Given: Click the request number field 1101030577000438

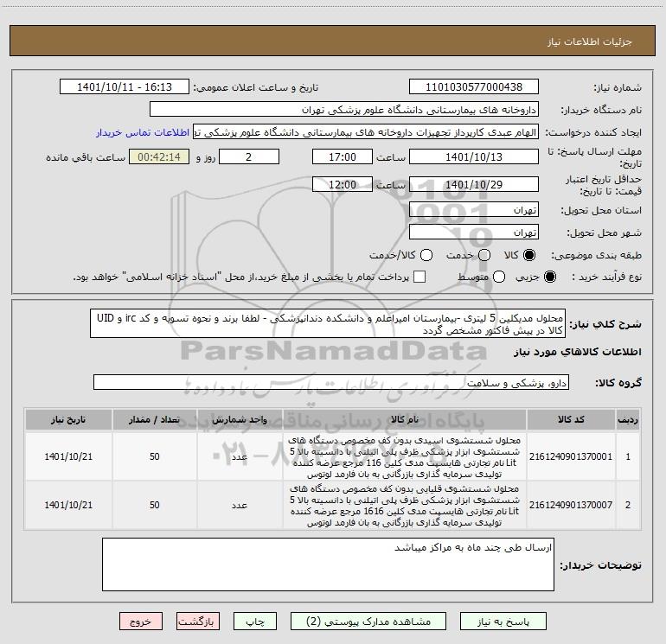Looking at the screenshot, I should click(474, 87).
